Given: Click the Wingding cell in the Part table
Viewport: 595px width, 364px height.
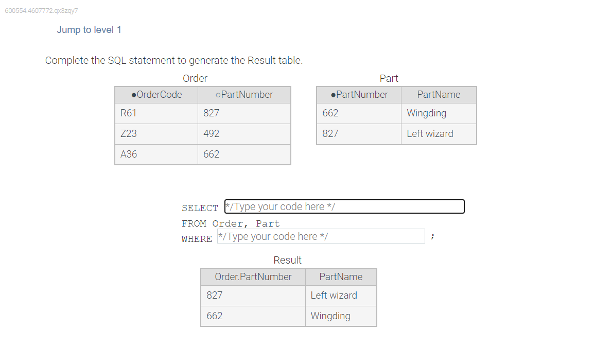Looking at the screenshot, I should click(426, 113).
